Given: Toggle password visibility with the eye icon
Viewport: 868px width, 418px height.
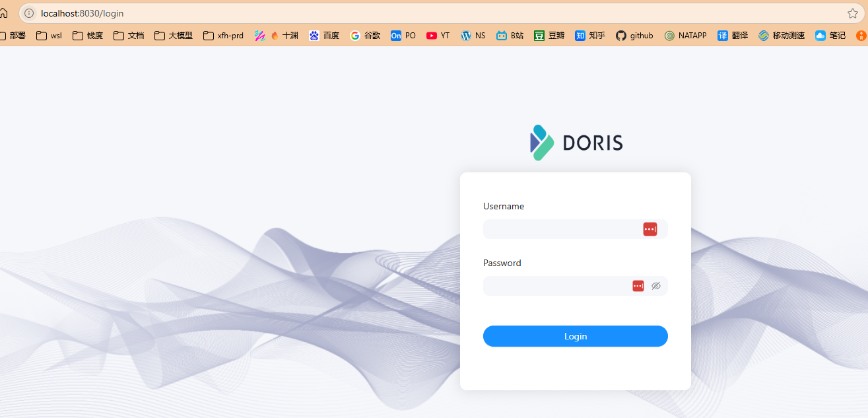Looking at the screenshot, I should [x=656, y=286].
